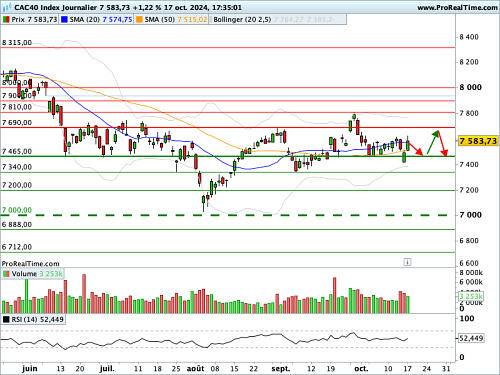Click the green 3 253k volume value tag
Viewport: 500px width, 375px height.
(471, 296)
